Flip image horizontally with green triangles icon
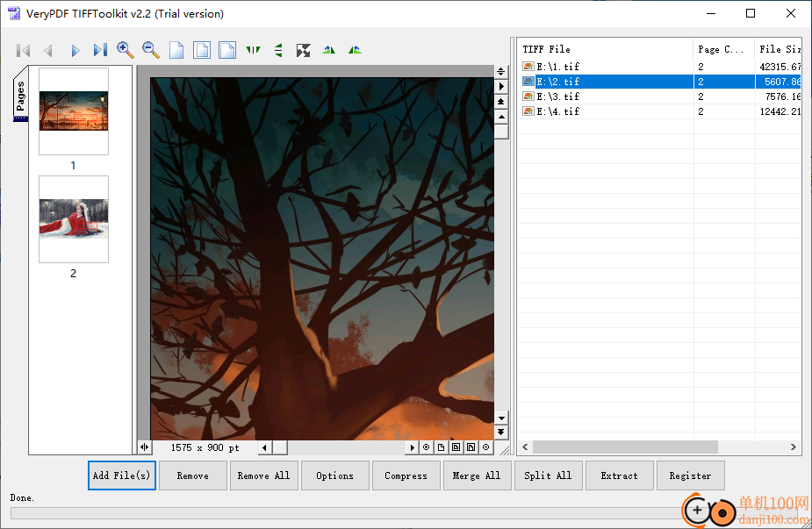 (x=253, y=50)
